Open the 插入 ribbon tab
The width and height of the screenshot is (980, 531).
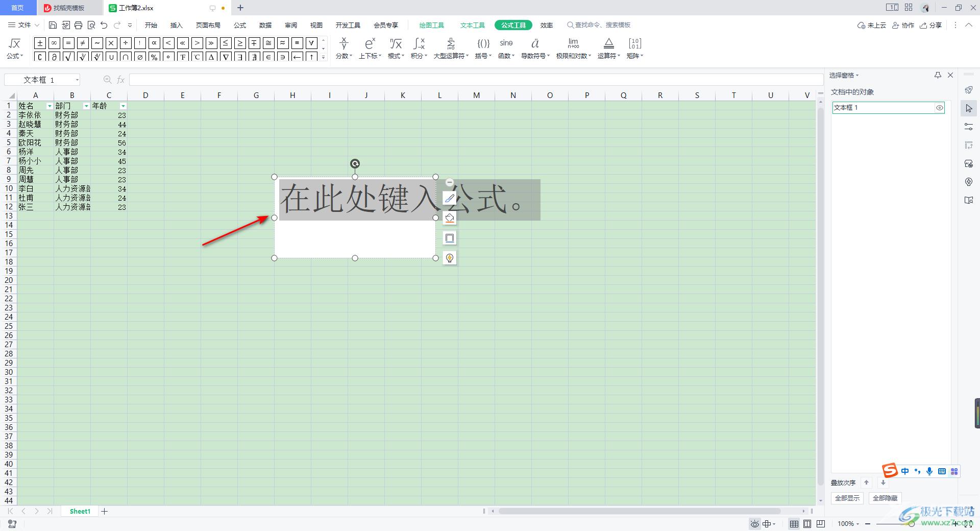(177, 25)
